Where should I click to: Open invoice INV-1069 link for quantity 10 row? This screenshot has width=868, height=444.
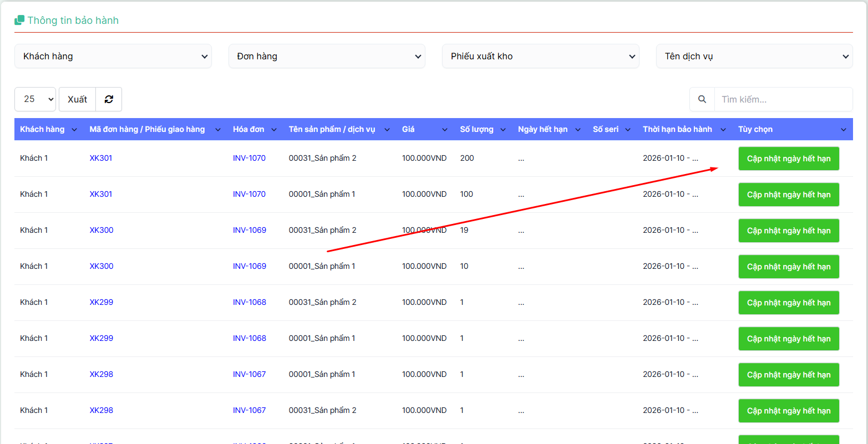point(249,266)
